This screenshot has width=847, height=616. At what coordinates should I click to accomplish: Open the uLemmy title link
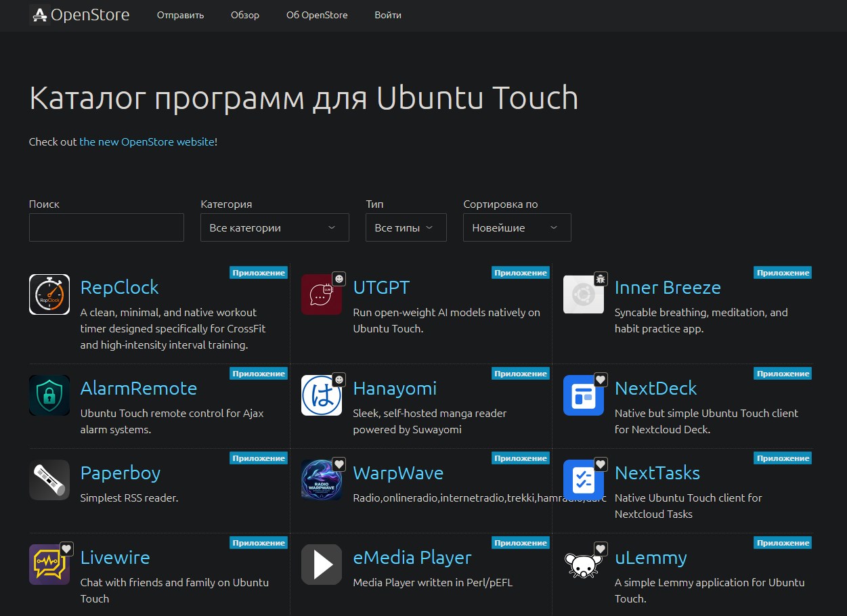[x=651, y=557]
